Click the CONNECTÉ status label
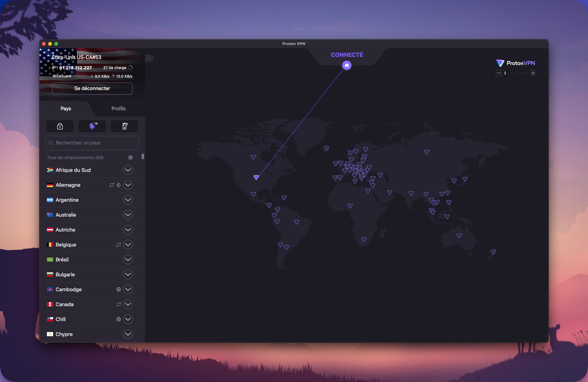Image resolution: width=588 pixels, height=382 pixels. pos(347,55)
